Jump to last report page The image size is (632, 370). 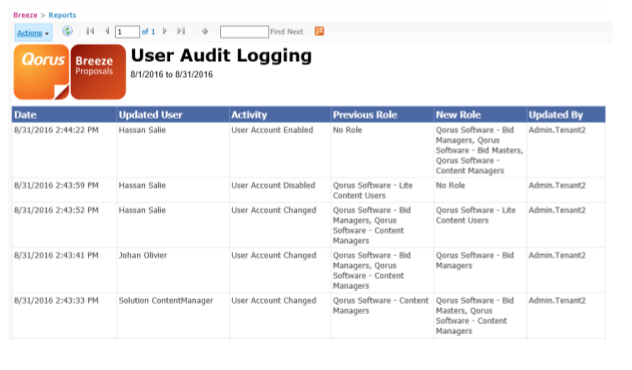[181, 31]
